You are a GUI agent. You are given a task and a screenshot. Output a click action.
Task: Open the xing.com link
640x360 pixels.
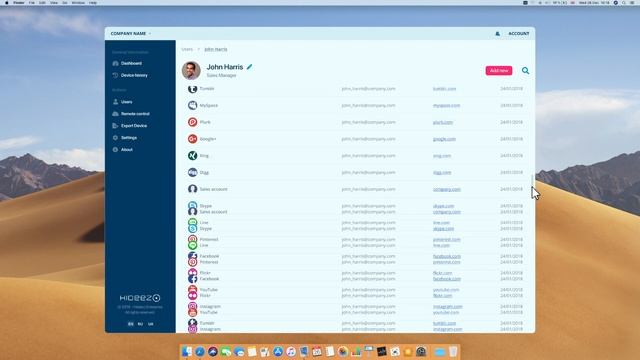point(442,156)
